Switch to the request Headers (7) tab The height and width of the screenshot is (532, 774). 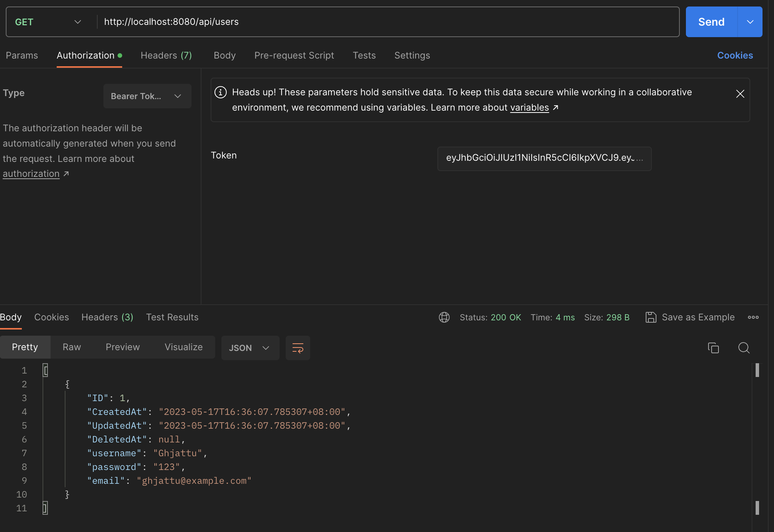166,55
